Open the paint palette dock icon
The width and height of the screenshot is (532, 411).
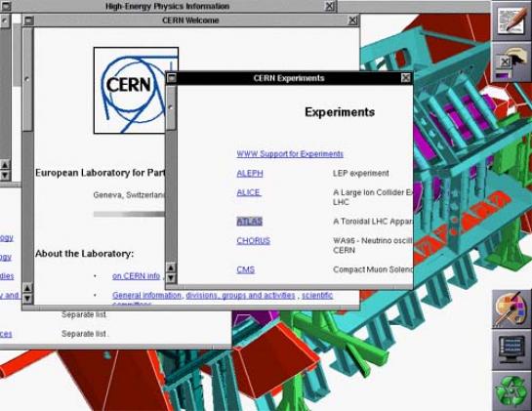512,308
